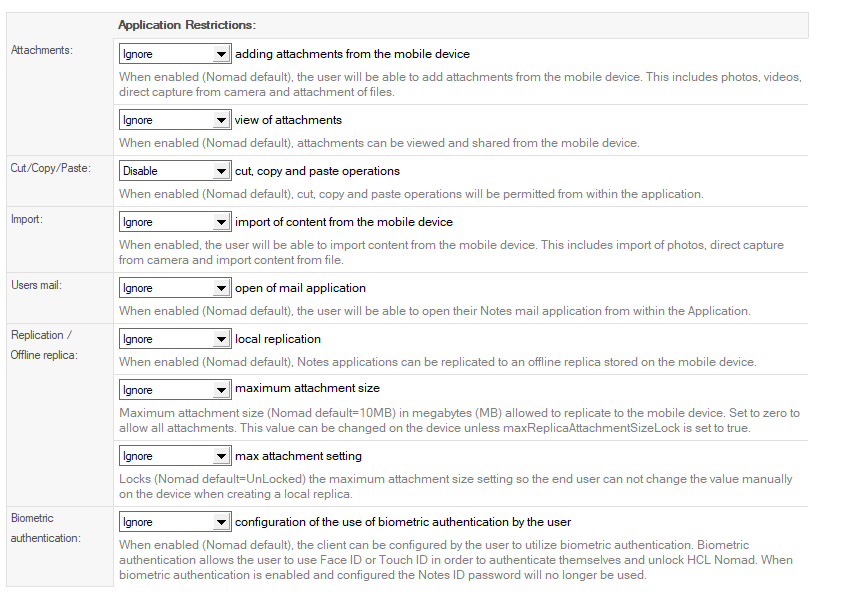Click the Users mail row label
The image size is (859, 596).
38,284
